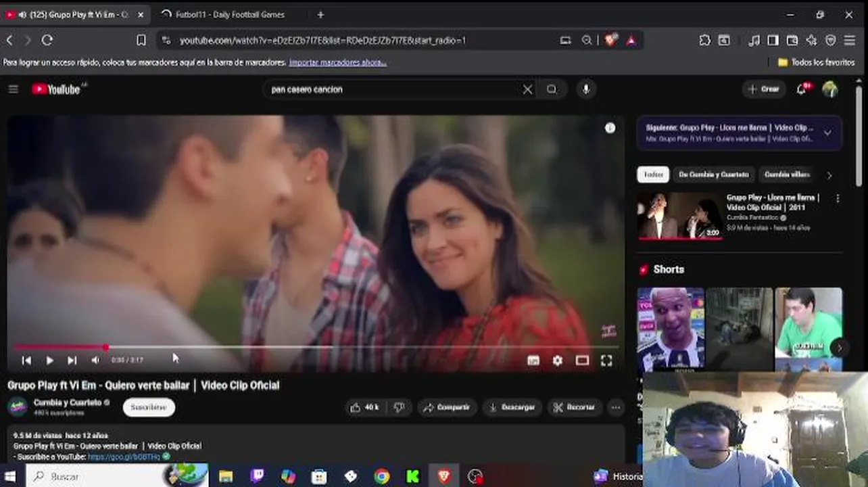
Task: Click the Descargar button
Action: click(x=512, y=407)
